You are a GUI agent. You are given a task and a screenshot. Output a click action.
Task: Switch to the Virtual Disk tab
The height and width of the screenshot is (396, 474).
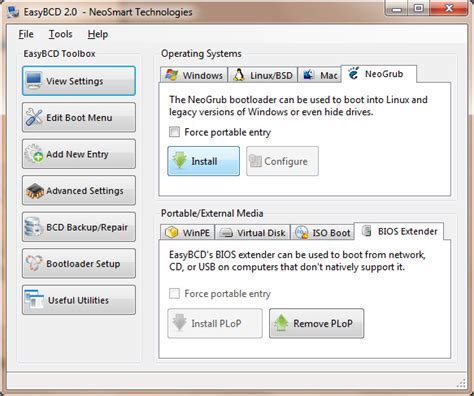tap(253, 232)
